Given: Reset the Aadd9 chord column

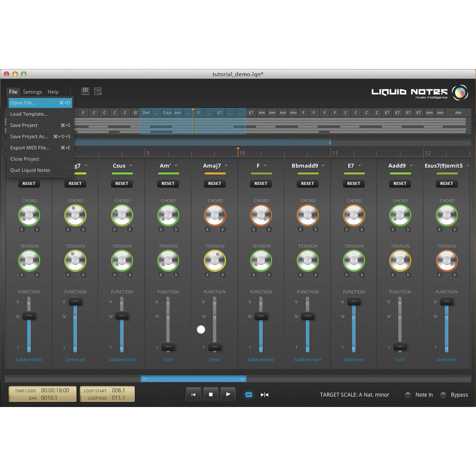Looking at the screenshot, I should (400, 183).
